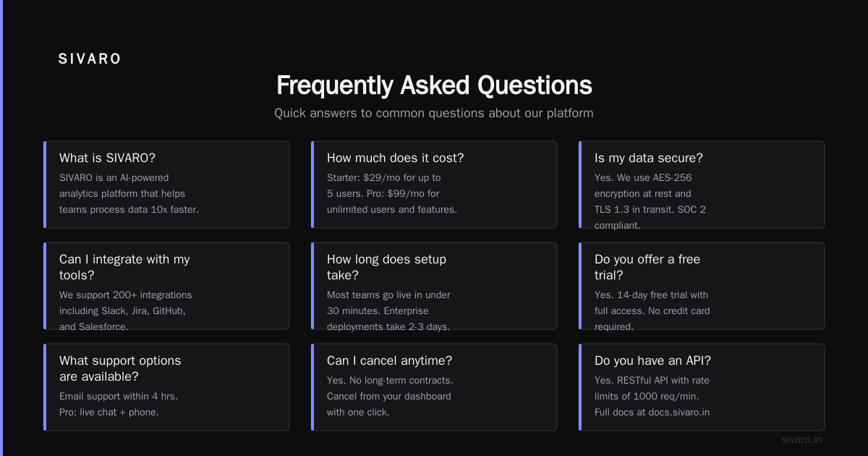The image size is (868, 456).
Task: Click the Frequently Asked Questions heading
Action: click(434, 85)
